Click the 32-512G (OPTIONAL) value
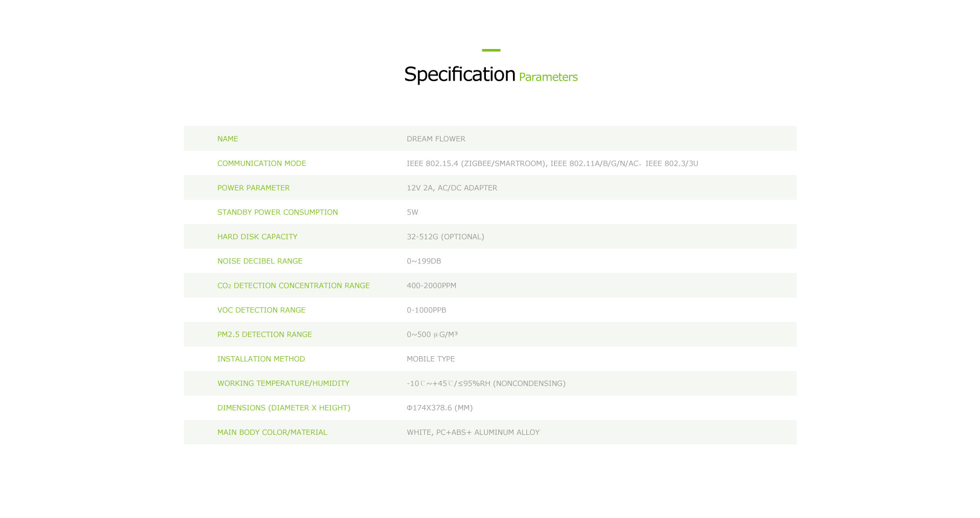The height and width of the screenshot is (518, 980). tap(446, 237)
